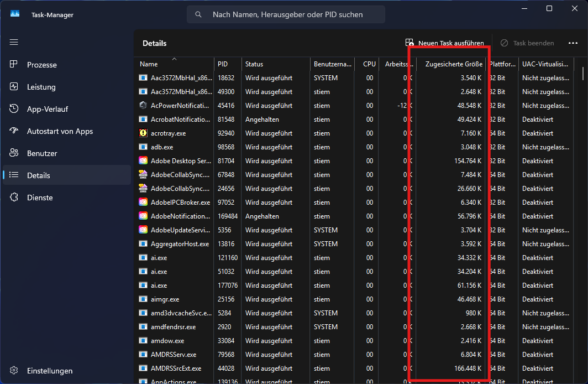Screen dimensions: 588x384
Task: Click the AdobeUpdateService process icon
Action: click(x=143, y=230)
